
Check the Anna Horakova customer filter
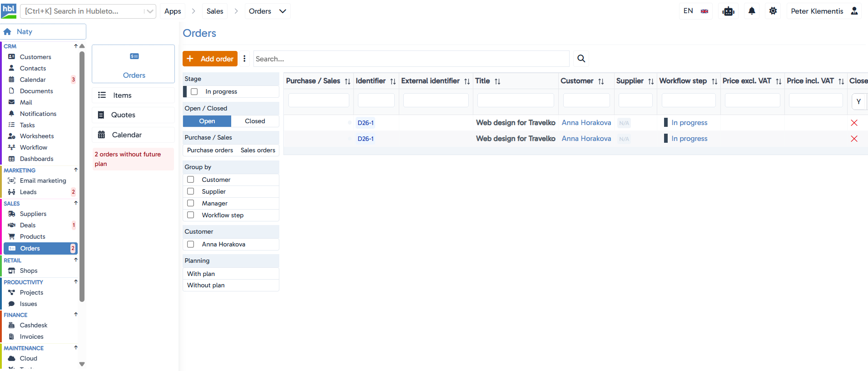tap(191, 244)
